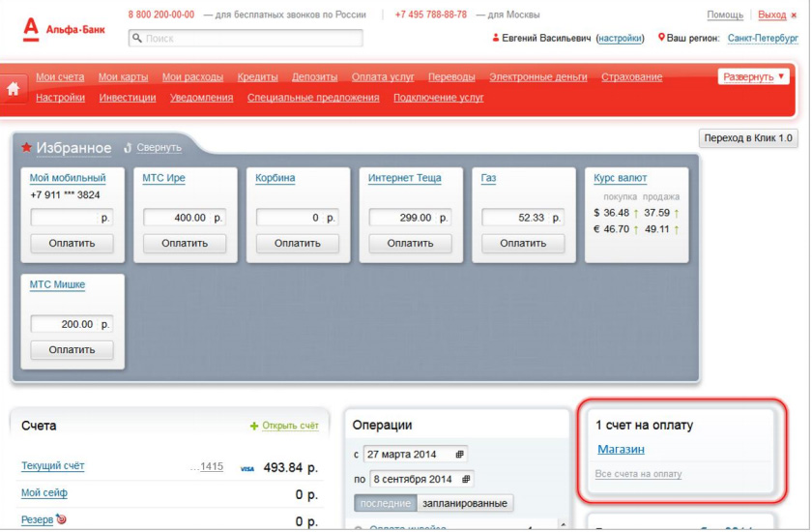Open Настройки menu item in red bar

[x=60, y=98]
